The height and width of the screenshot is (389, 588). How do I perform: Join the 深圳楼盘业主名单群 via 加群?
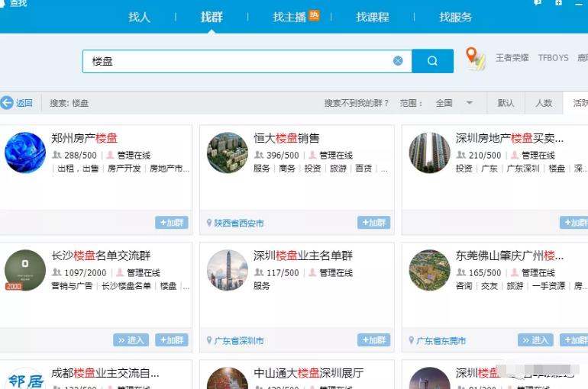(x=374, y=340)
